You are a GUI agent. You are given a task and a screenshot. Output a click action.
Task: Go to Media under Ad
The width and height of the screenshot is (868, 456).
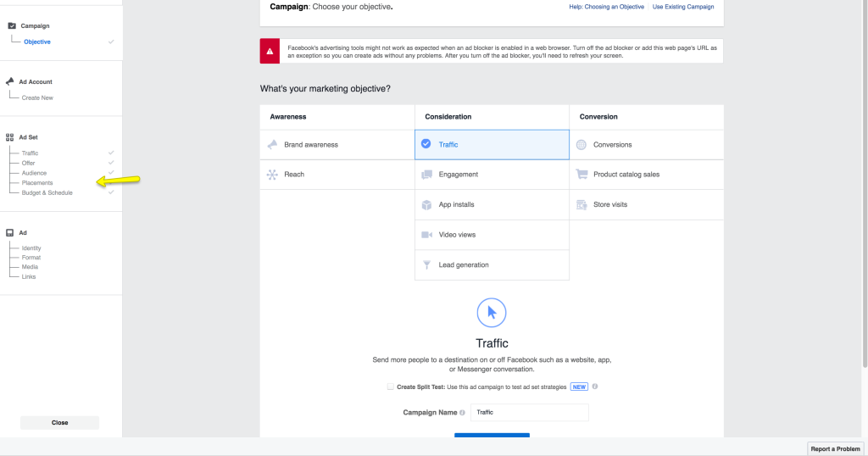pyautogui.click(x=30, y=267)
